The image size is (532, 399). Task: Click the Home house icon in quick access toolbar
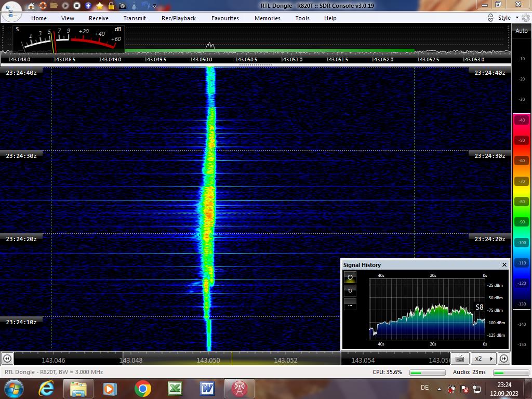pyautogui.click(x=31, y=6)
